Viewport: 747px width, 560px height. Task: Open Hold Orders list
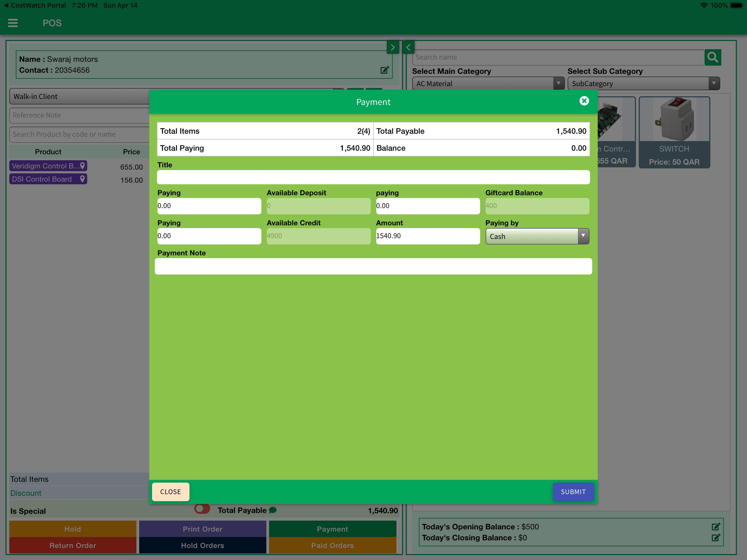pyautogui.click(x=203, y=546)
